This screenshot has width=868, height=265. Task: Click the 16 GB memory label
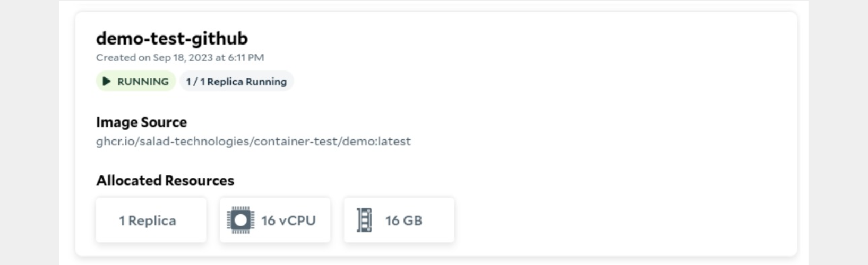point(403,220)
